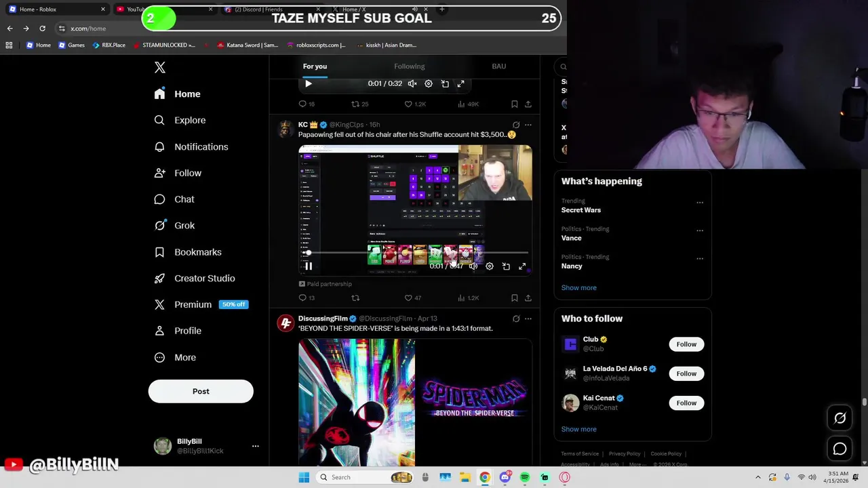The image size is (868, 488).
Task: Click the X logo in the sidebar
Action: (160, 67)
